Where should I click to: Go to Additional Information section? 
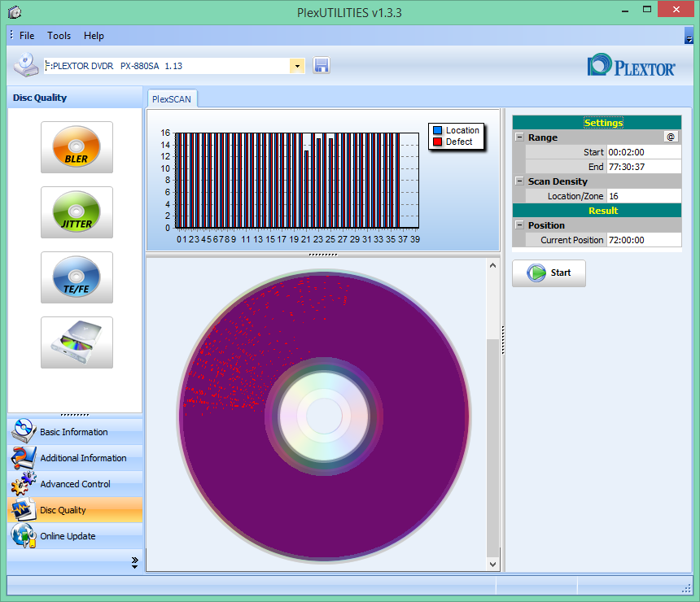click(x=75, y=458)
